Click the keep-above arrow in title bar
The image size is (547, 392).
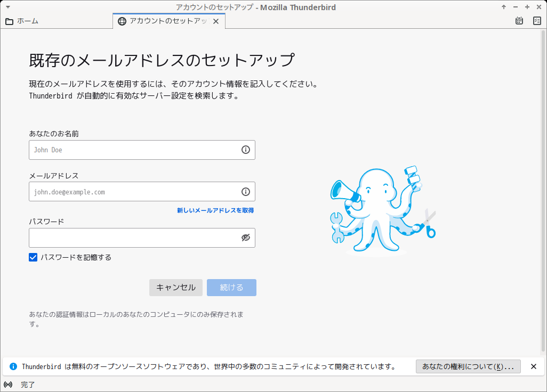point(504,7)
